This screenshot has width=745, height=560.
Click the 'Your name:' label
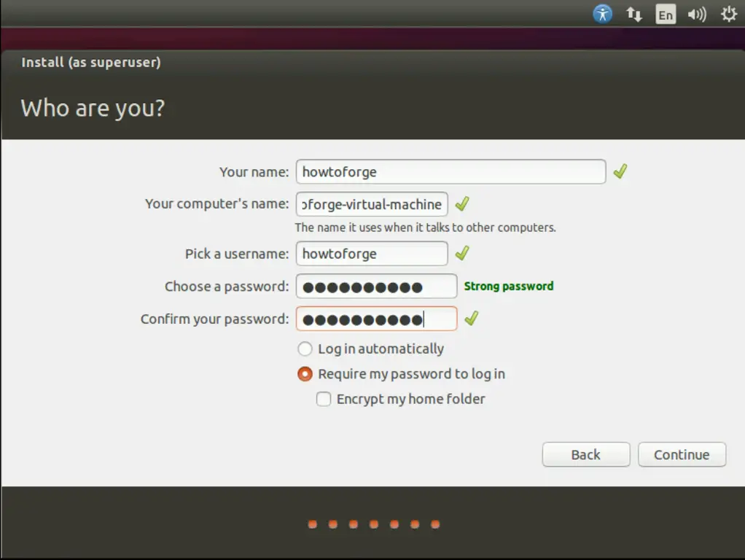(x=254, y=171)
